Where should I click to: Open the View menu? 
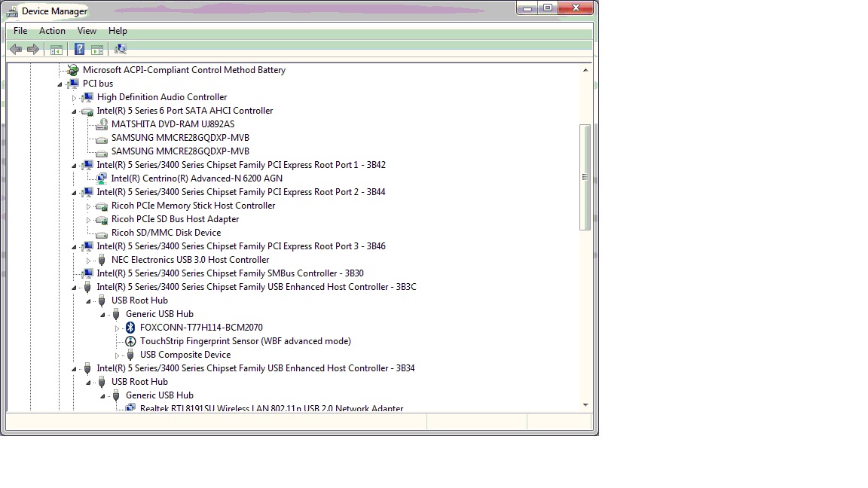click(87, 31)
